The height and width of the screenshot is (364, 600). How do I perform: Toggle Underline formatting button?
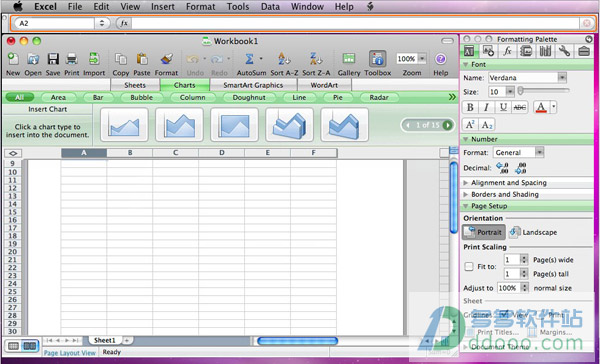[503, 108]
